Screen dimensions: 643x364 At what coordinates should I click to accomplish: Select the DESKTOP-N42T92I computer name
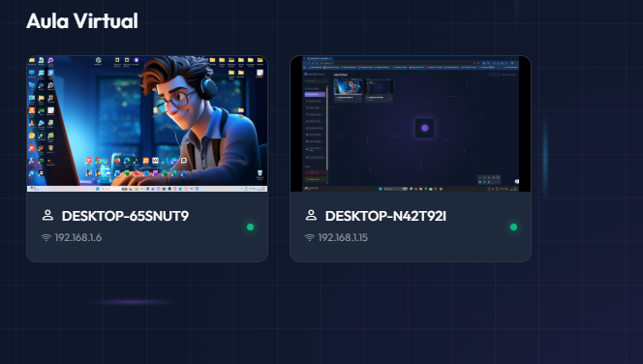pos(385,216)
